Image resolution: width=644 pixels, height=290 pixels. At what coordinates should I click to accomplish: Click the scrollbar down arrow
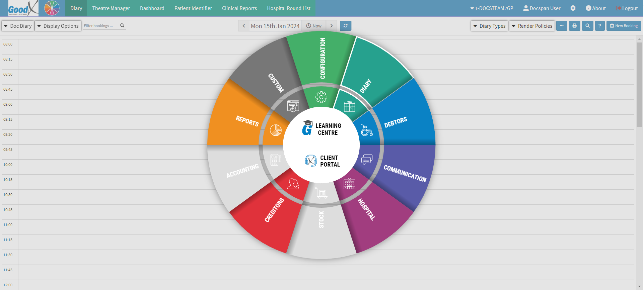[639, 287]
